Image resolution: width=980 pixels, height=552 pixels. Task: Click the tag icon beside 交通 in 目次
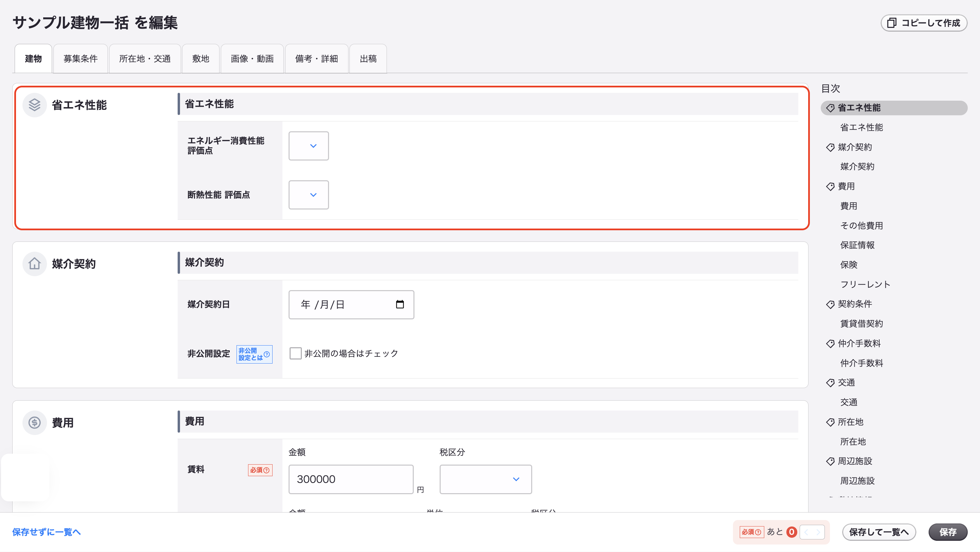coord(830,383)
